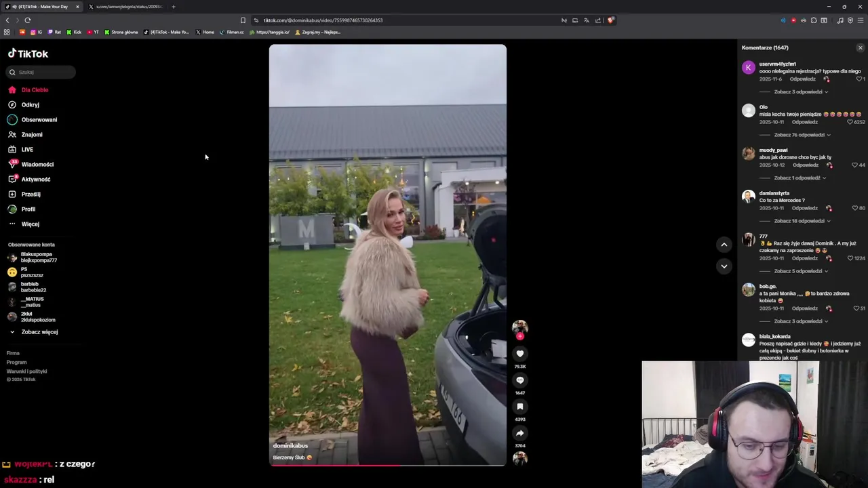Open the Odkryj explore page

click(24, 104)
